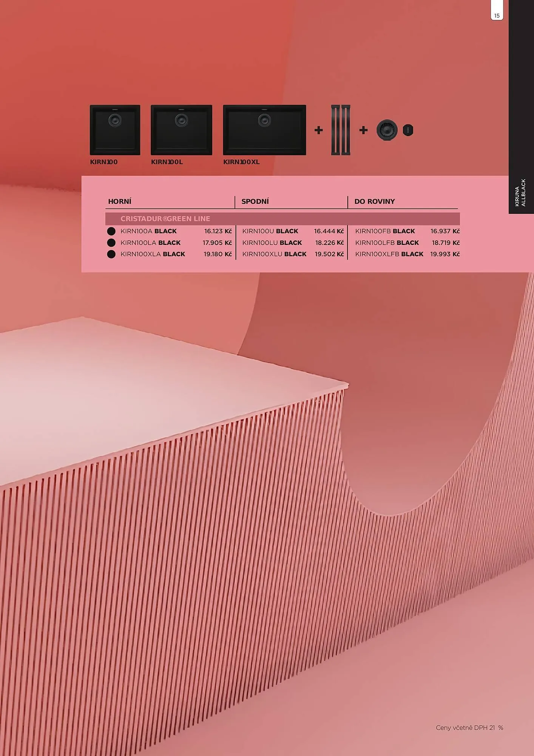Select the DO ROVINY column header

374,201
